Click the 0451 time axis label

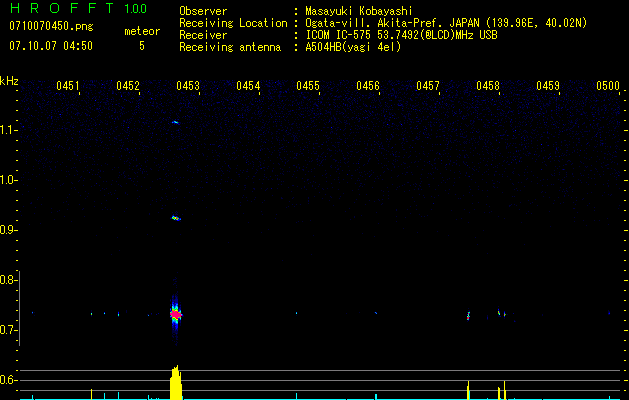coord(68,86)
